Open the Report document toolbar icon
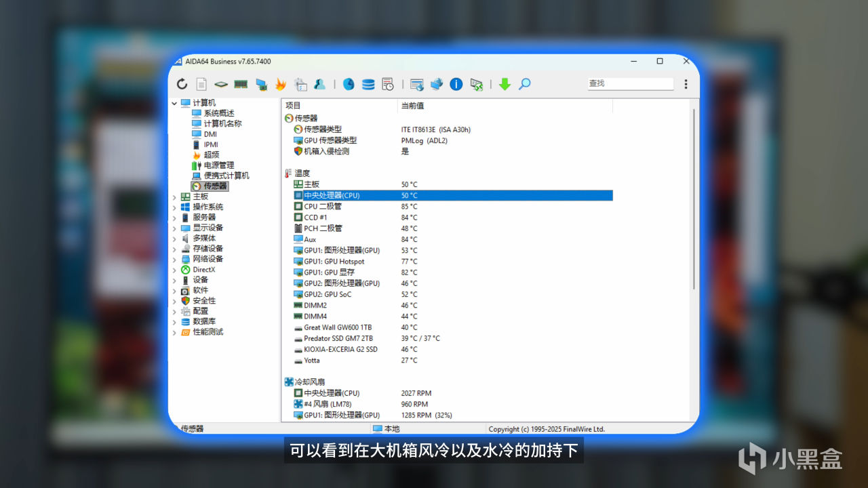 click(201, 84)
